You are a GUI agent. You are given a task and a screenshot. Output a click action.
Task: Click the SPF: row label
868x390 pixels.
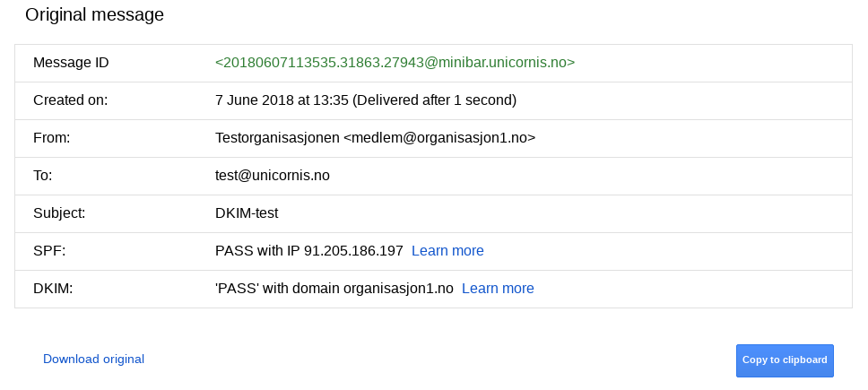pyautogui.click(x=49, y=251)
